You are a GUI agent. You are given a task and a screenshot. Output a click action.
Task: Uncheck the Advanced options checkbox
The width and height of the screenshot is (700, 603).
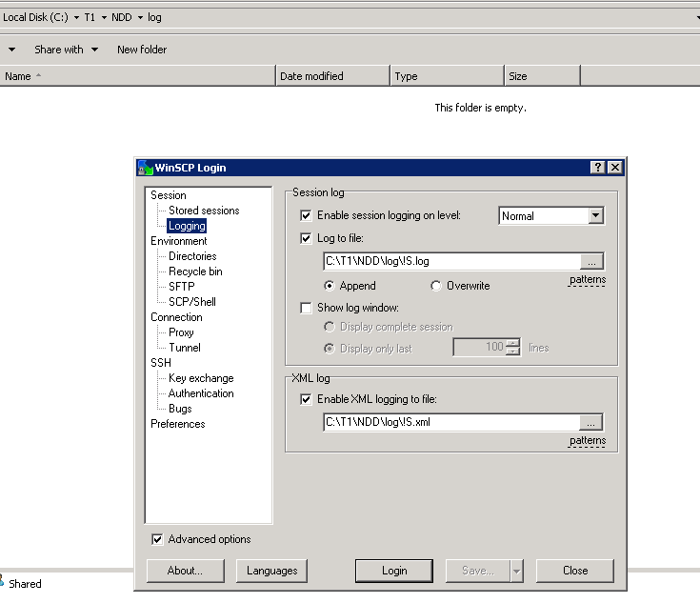click(157, 539)
